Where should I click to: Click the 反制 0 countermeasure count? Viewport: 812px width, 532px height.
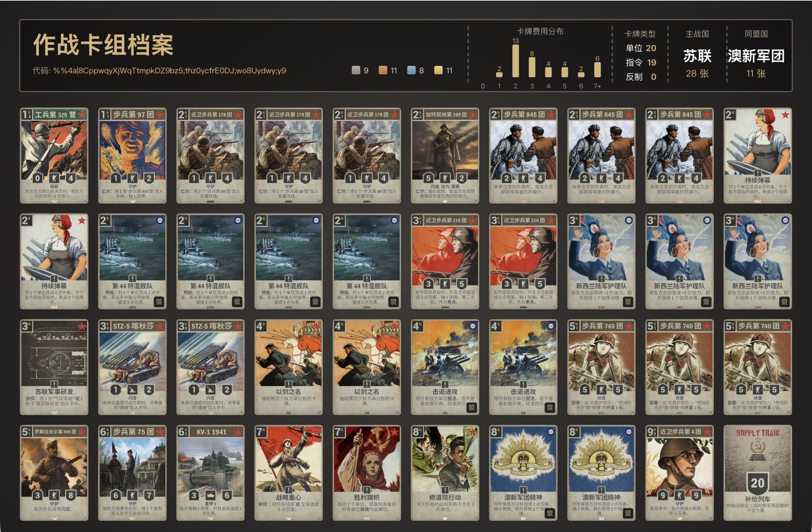641,77
